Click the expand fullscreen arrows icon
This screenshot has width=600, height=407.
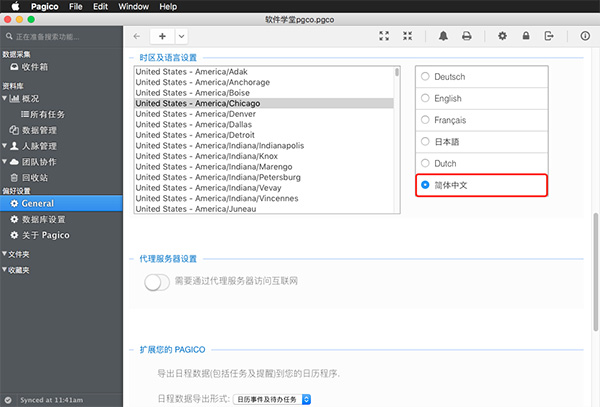click(384, 36)
